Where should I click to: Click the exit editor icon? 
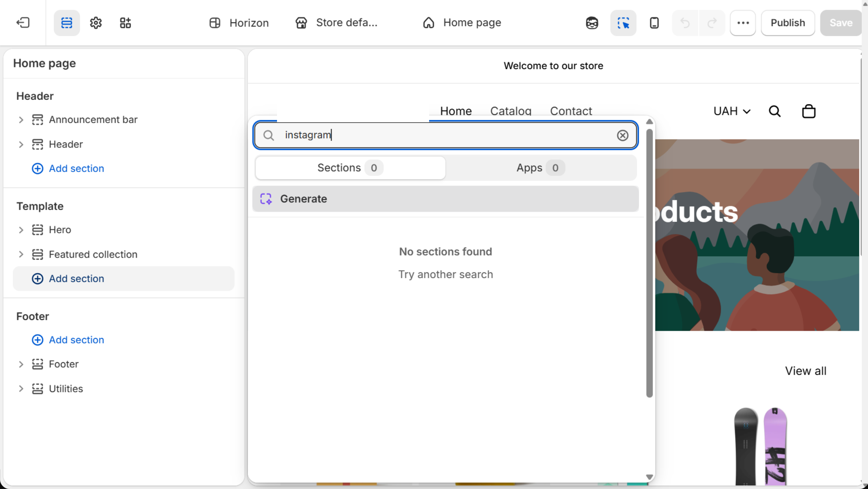point(23,23)
